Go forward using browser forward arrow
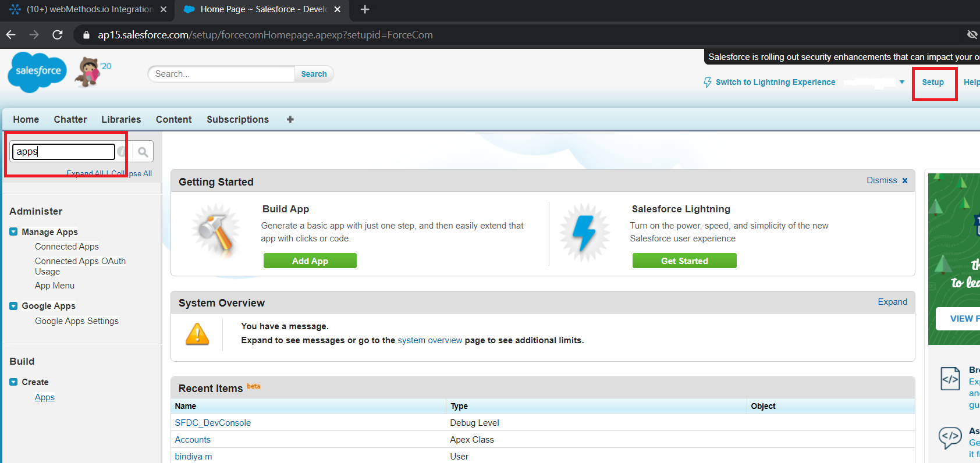 coord(34,35)
